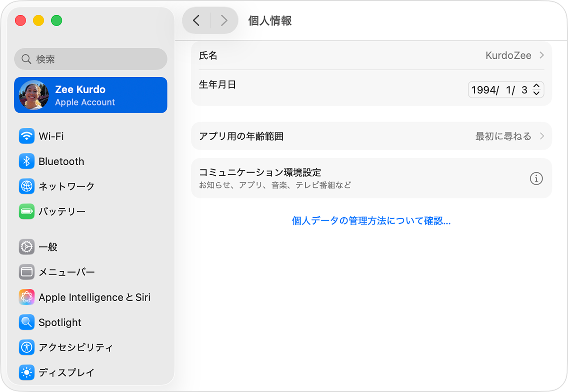Click the yellow minimize window button
The width and height of the screenshot is (568, 392).
[x=38, y=20]
